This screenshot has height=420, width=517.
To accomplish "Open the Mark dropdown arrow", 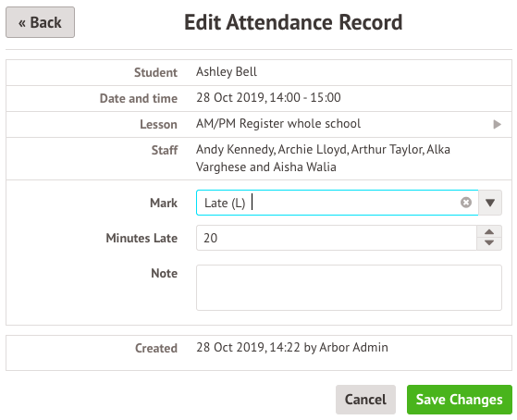I will (x=490, y=203).
